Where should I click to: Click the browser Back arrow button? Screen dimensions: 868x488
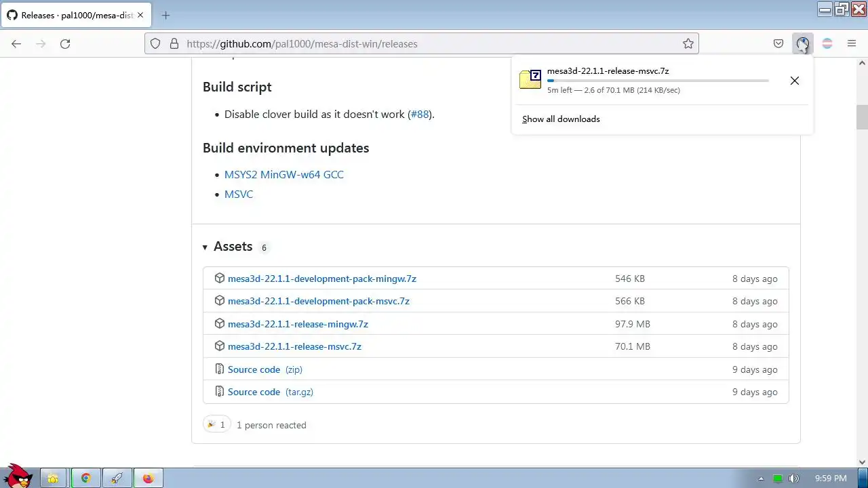coord(16,44)
